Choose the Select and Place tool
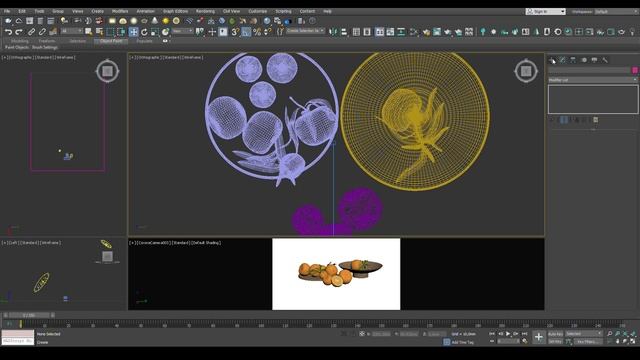 165,32
